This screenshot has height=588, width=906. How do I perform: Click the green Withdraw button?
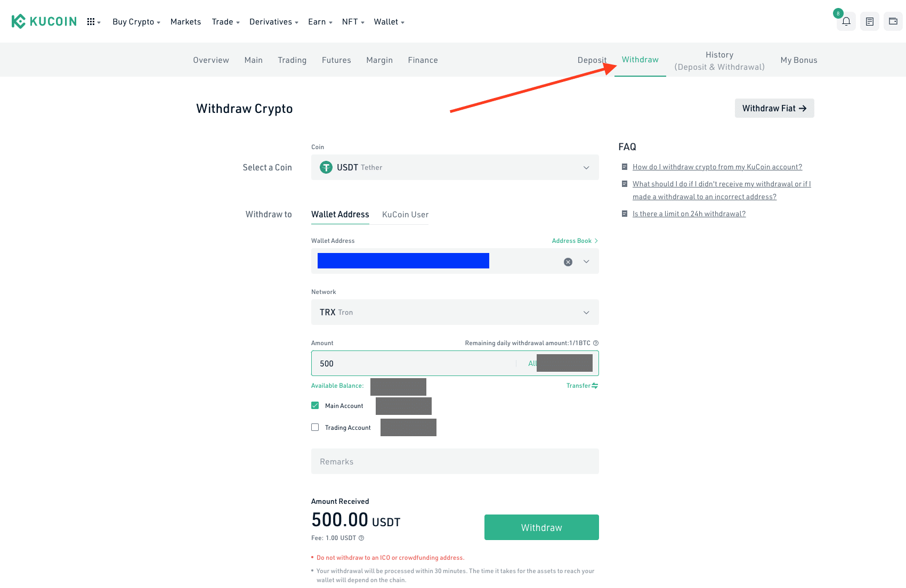pos(541,527)
